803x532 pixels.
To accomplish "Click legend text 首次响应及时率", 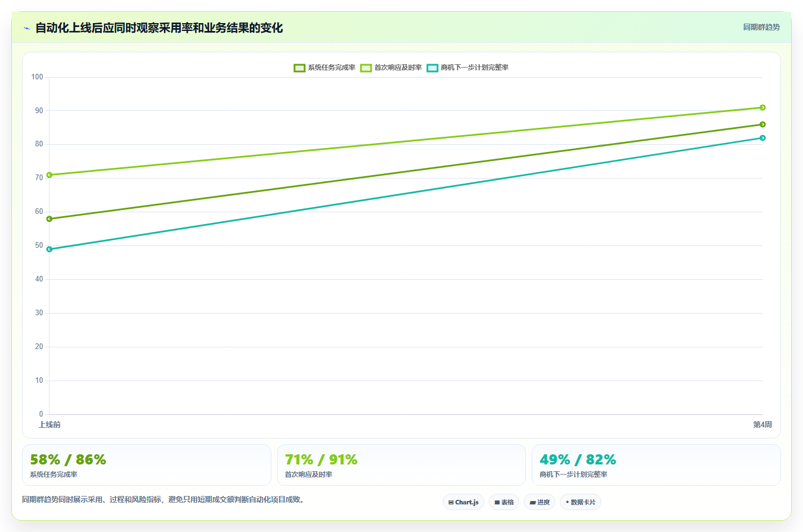I will coord(398,68).
